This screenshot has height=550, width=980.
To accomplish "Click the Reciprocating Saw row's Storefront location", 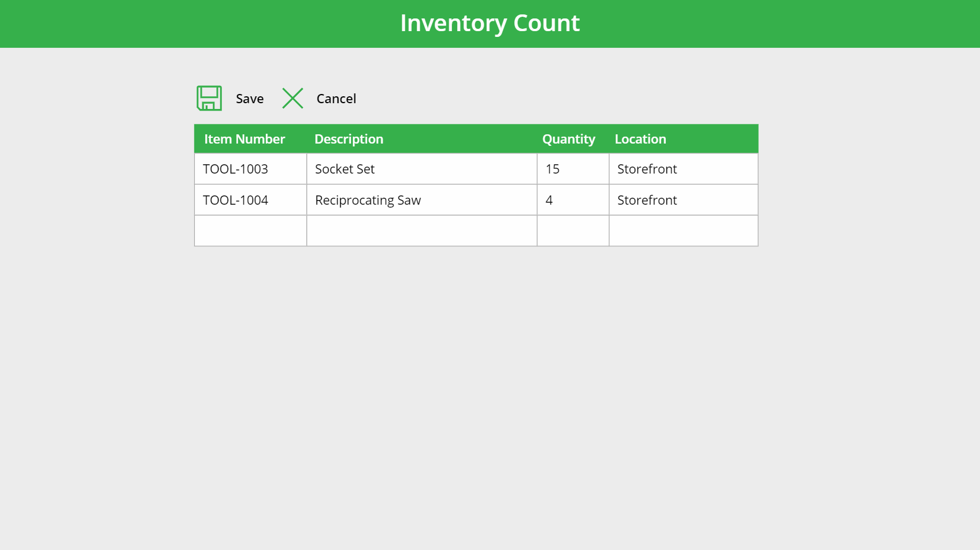I will (683, 200).
